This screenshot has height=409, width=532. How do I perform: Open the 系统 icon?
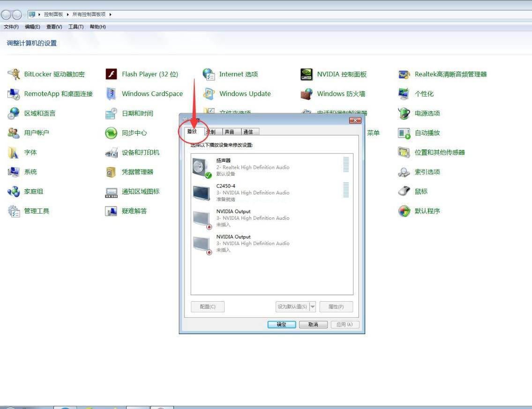(x=14, y=171)
